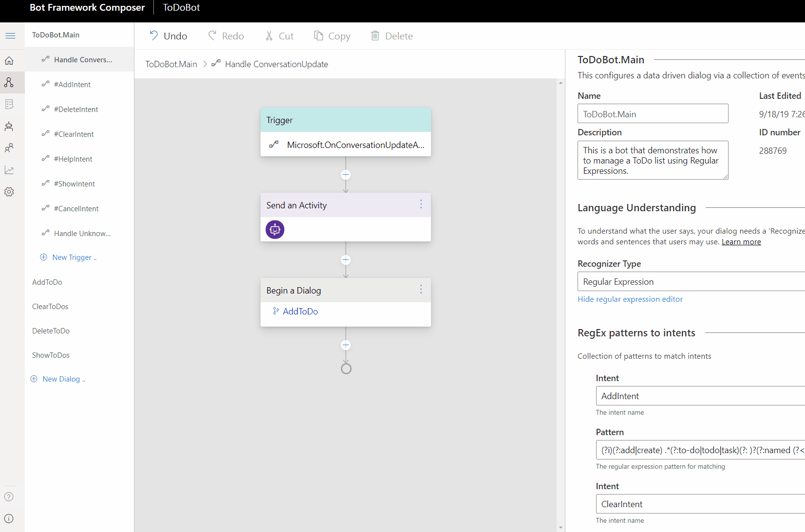Screen dimensions: 805x532
Task: Select the Trigger node header
Action: point(346,120)
